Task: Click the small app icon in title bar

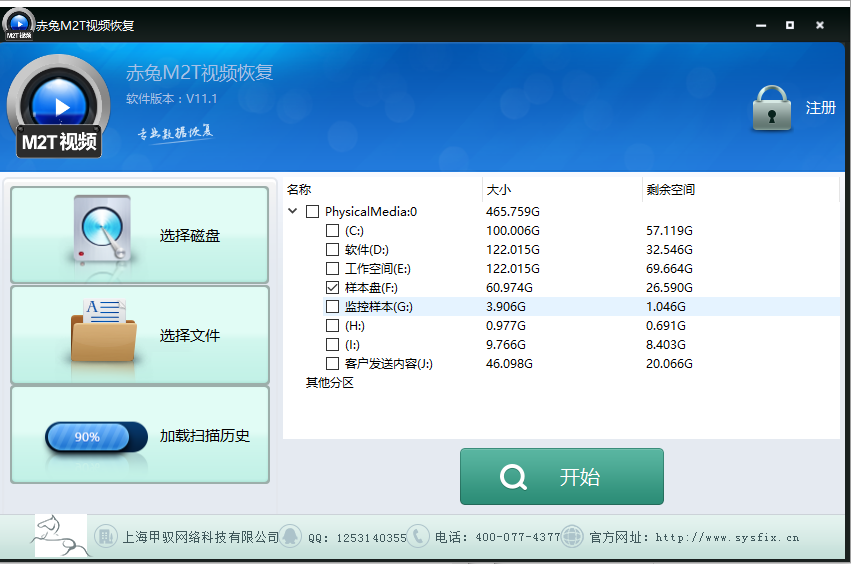Action: (x=19, y=25)
